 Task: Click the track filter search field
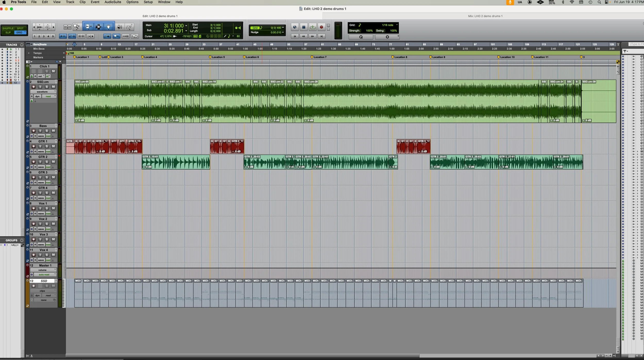click(x=637, y=44)
